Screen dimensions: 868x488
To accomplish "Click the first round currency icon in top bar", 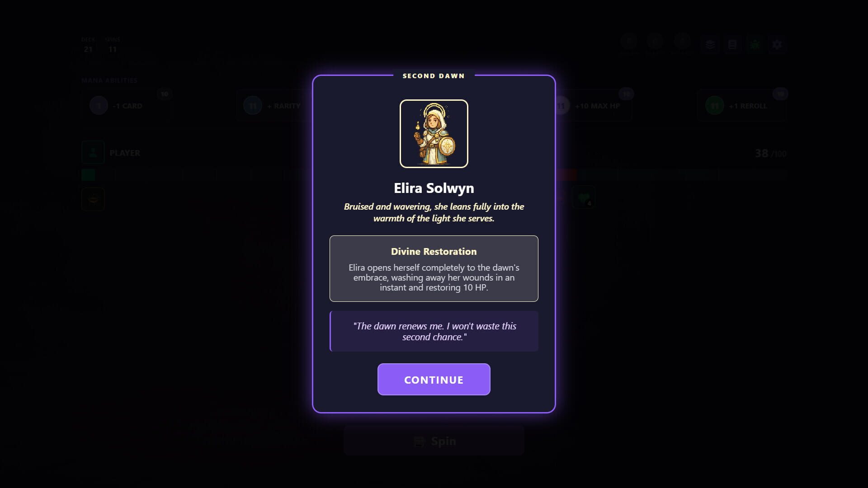I will (629, 42).
